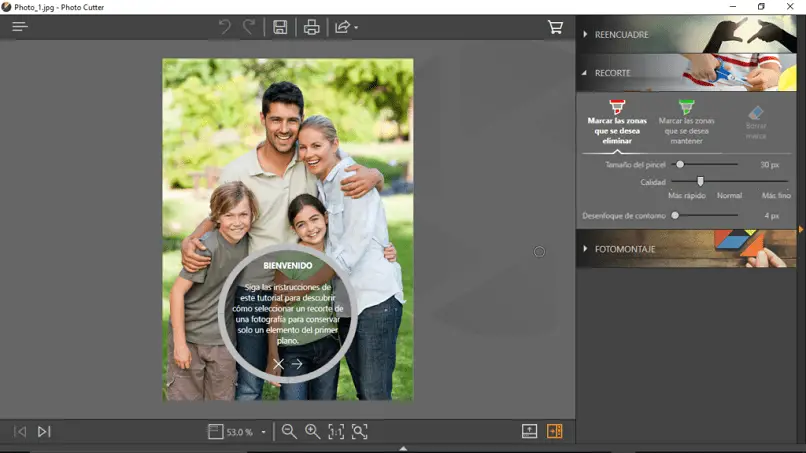The width and height of the screenshot is (806, 453).
Task: Click the page view icon beside zoom percentage
Action: click(x=215, y=431)
